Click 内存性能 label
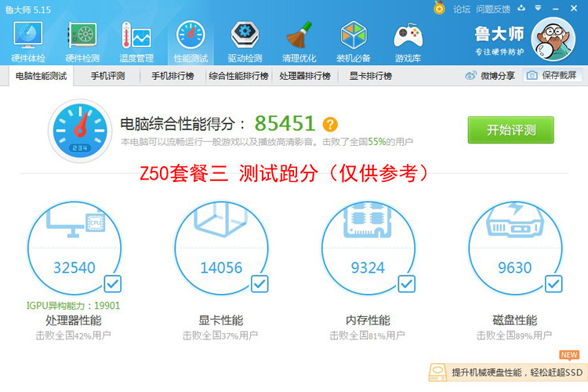This screenshot has height=392, width=588. pyautogui.click(x=368, y=321)
